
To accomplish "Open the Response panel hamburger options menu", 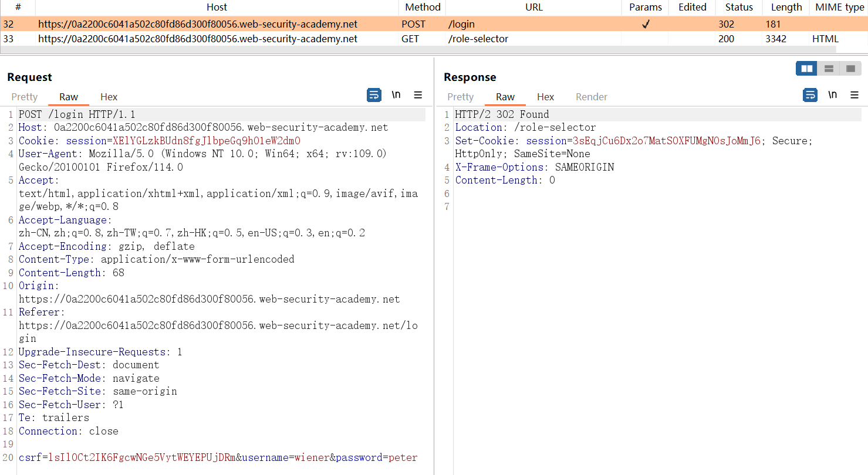I will coord(854,95).
